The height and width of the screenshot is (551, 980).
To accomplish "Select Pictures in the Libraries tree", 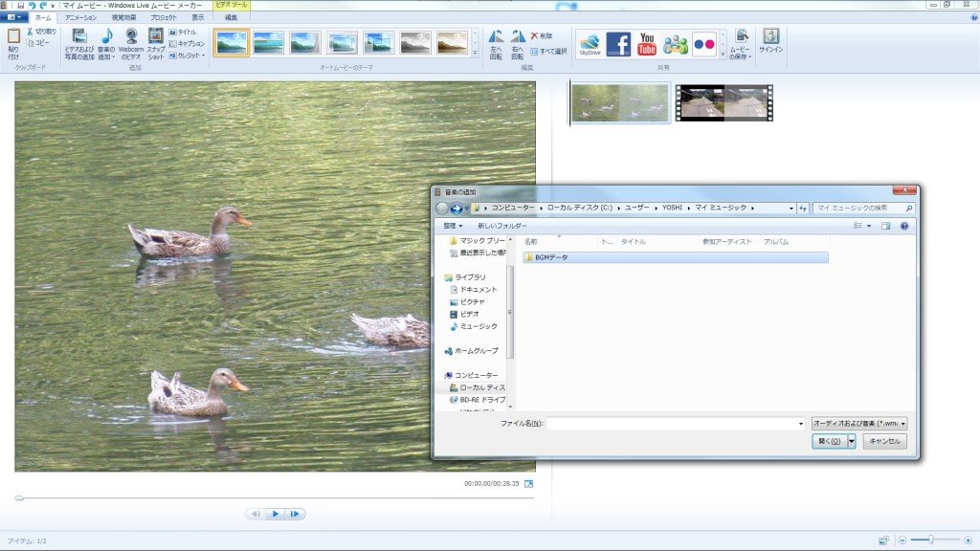I will click(467, 301).
